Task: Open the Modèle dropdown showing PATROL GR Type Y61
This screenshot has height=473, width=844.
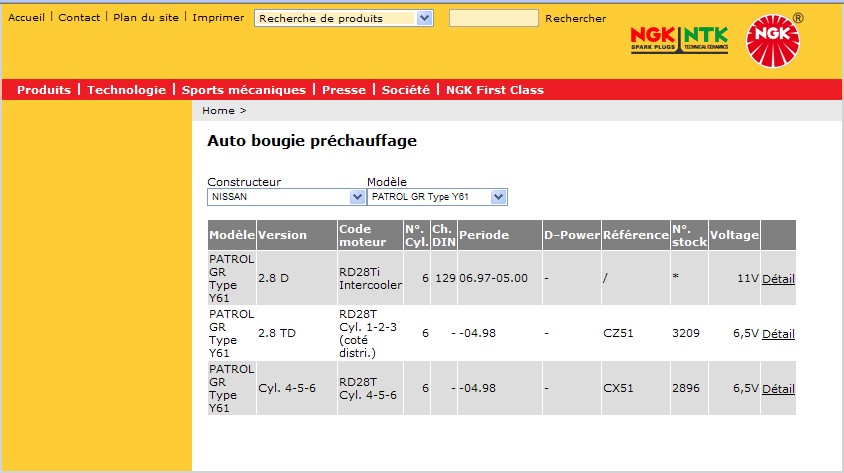Action: pos(437,197)
